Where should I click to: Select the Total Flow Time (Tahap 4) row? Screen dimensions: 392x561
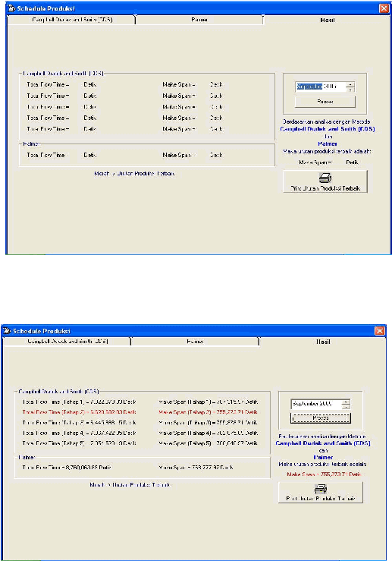(79, 433)
